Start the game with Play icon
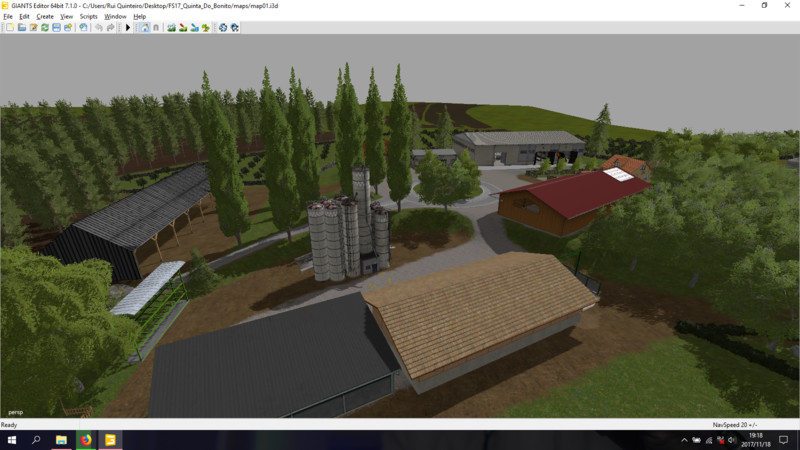 128,27
